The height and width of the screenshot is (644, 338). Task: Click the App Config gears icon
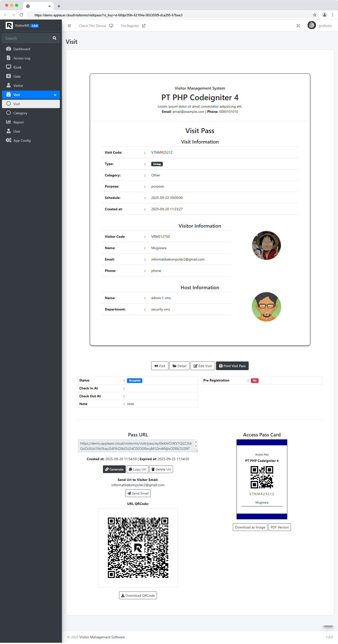click(8, 140)
